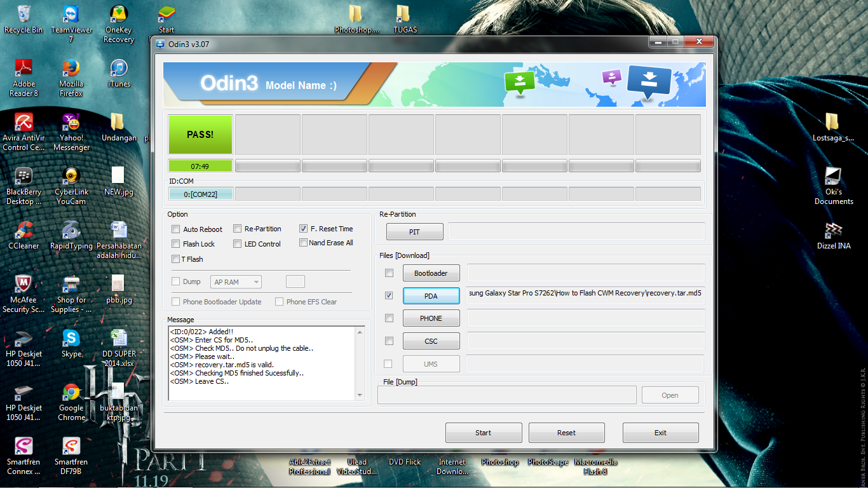This screenshot has width=868, height=488.
Task: Click the Reset button in Odin
Action: [x=566, y=433]
